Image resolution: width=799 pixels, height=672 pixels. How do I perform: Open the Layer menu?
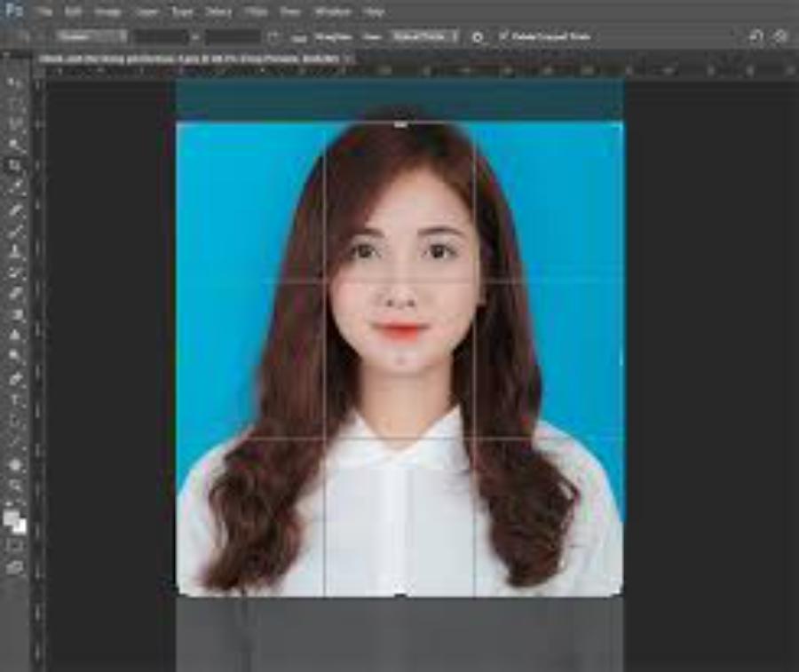[146, 12]
